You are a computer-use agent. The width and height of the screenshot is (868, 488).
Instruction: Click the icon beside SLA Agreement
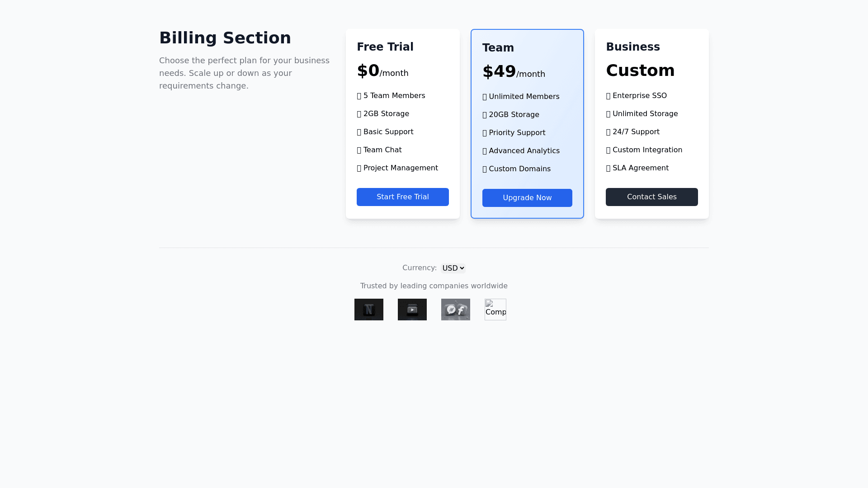click(x=609, y=168)
